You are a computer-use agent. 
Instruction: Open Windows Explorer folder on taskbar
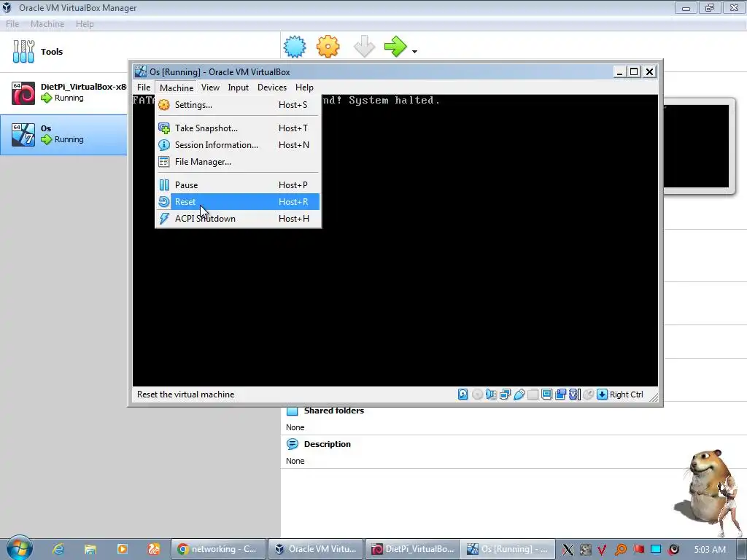click(90, 549)
